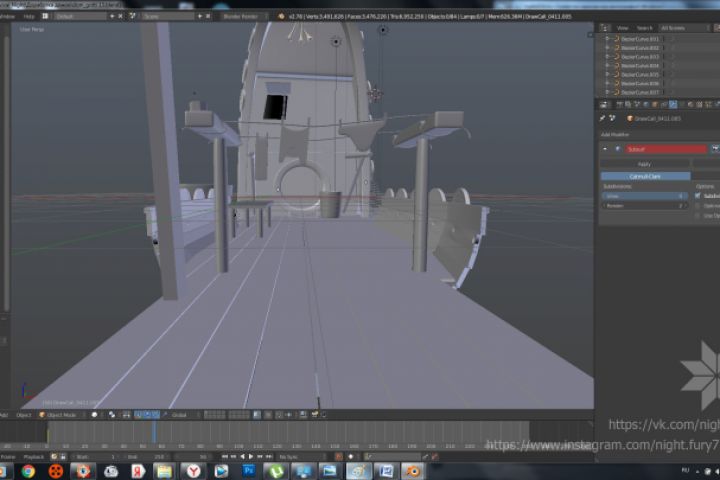Click the Subsurf modifier type icon
This screenshot has width=720, height=480.
pyautogui.click(x=618, y=149)
